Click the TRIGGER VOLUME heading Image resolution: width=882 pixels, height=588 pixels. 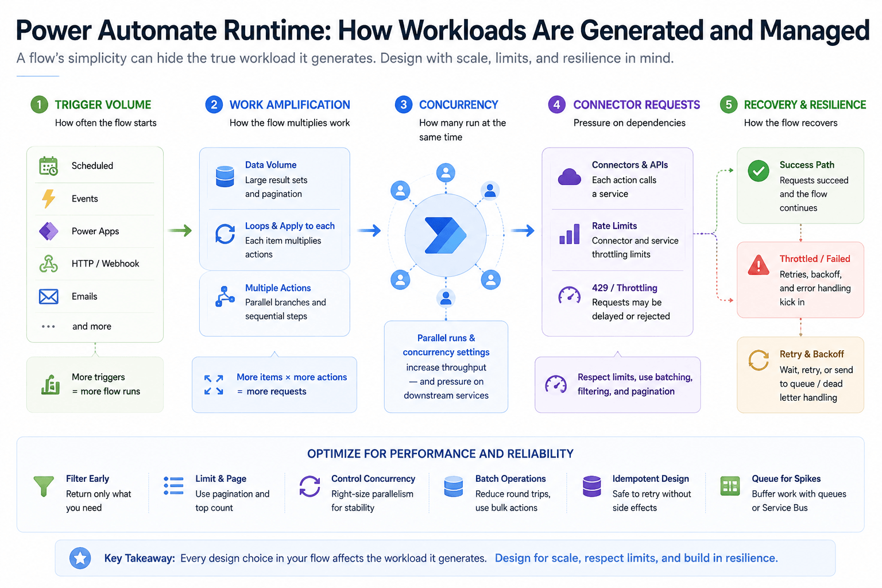pos(103,105)
